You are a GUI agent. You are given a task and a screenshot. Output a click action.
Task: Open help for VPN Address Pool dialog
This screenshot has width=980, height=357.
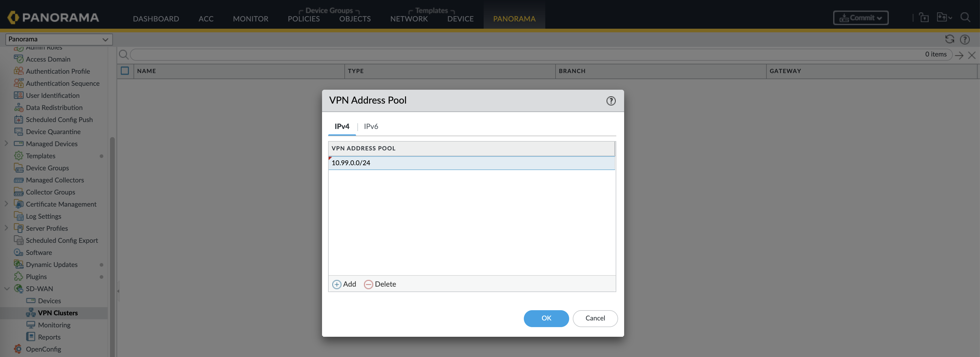coord(611,101)
